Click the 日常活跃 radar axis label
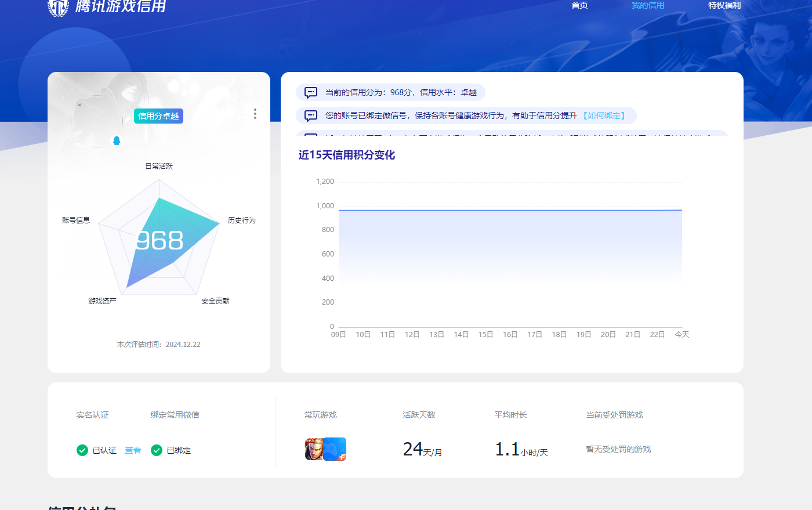Image resolution: width=812 pixels, height=510 pixels. point(159,166)
